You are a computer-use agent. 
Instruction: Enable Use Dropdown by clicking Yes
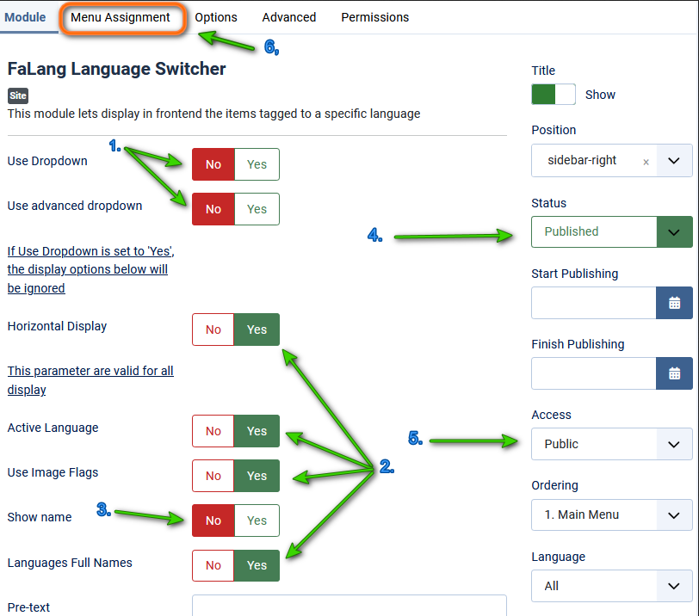pyautogui.click(x=257, y=164)
